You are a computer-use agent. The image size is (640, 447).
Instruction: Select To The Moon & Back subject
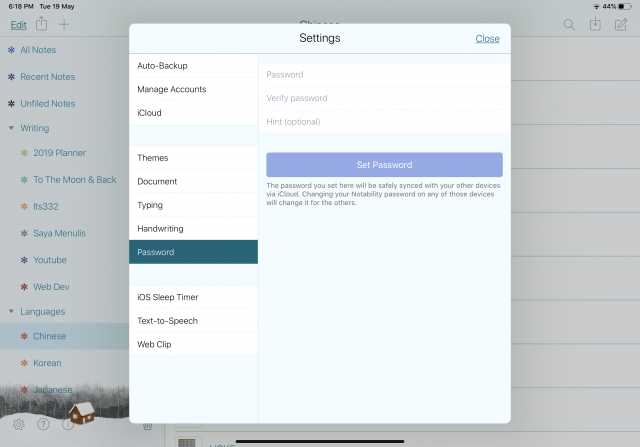[x=75, y=180]
